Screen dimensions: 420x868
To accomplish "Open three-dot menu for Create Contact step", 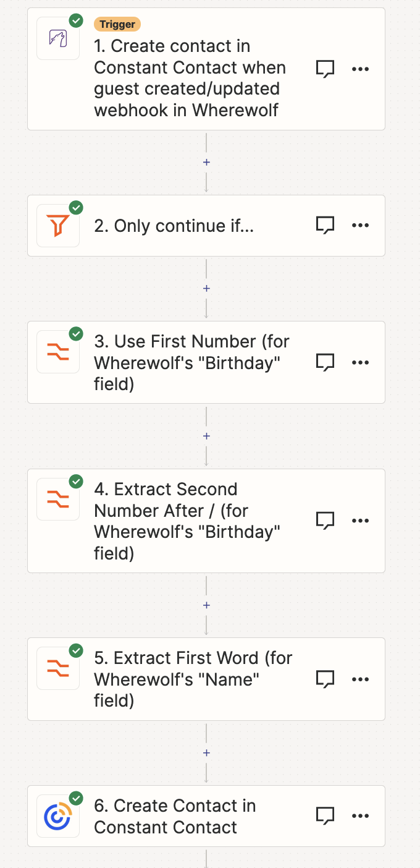I will (360, 816).
